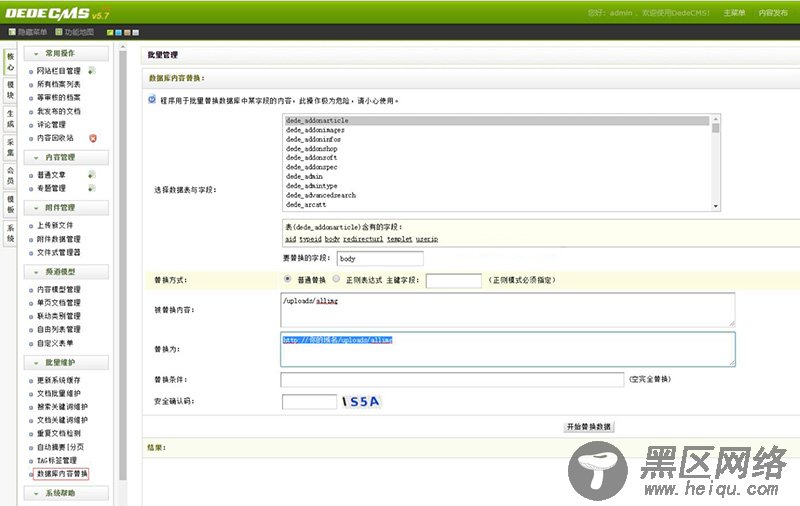Click the aid field link

point(290,239)
